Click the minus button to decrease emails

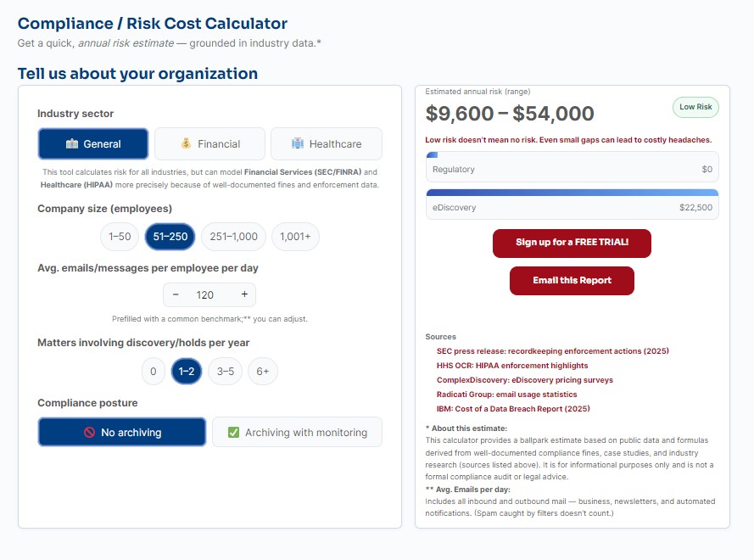click(176, 294)
